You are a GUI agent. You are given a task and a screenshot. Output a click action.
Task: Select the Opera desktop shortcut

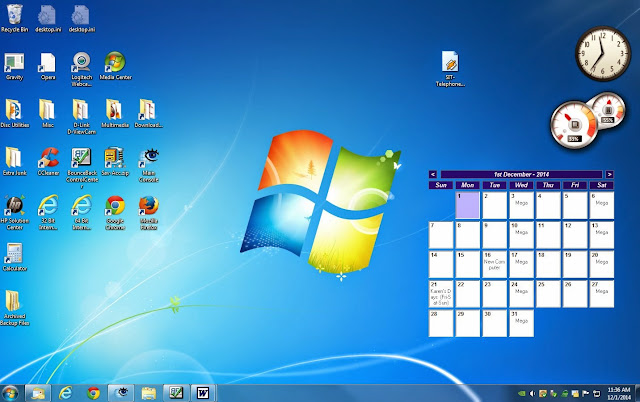48,66
